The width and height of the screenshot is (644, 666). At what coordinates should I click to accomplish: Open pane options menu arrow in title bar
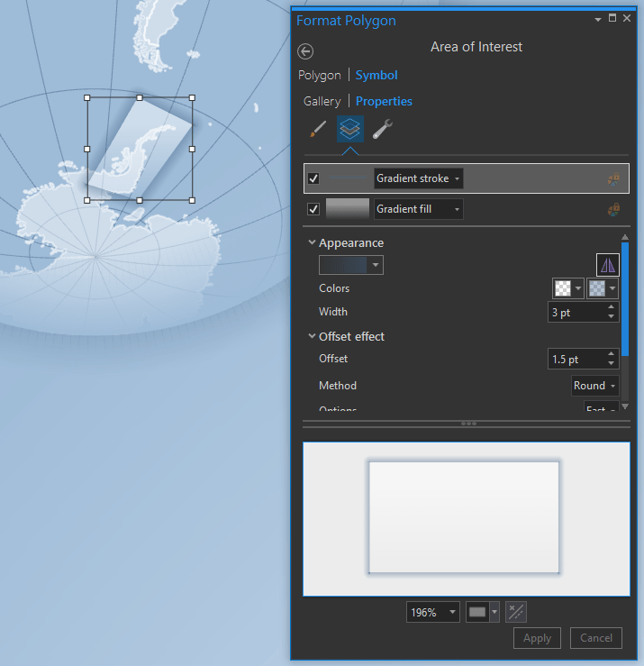pyautogui.click(x=598, y=20)
